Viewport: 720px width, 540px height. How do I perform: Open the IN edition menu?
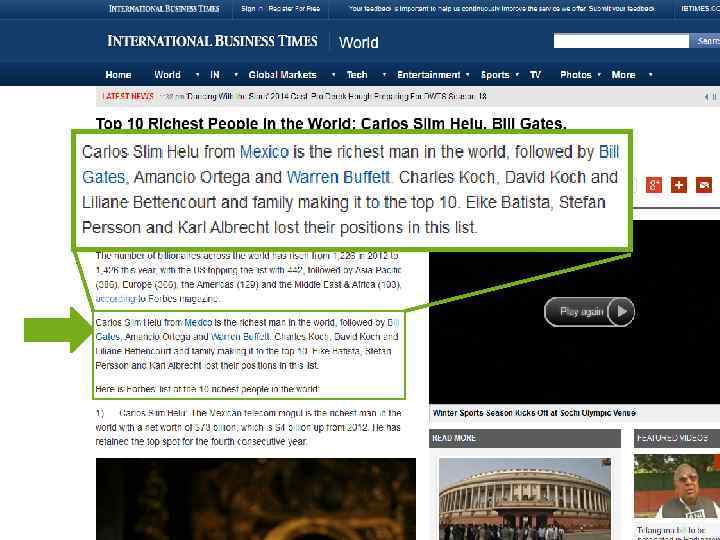[x=215, y=74]
